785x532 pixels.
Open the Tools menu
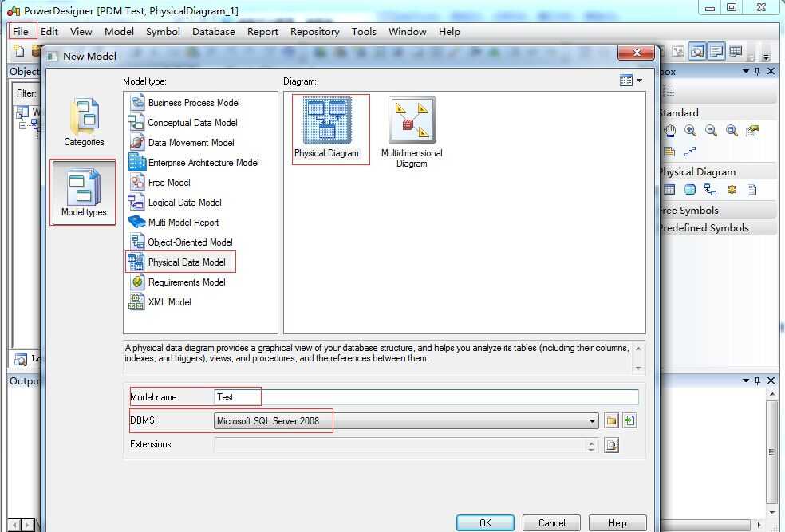(x=364, y=32)
